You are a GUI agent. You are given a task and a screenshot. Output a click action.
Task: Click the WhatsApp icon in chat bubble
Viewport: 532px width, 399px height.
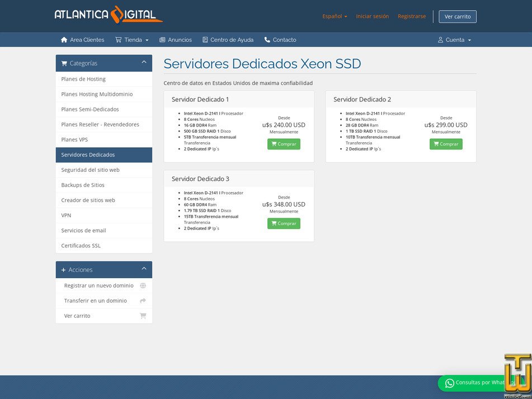tap(450, 383)
